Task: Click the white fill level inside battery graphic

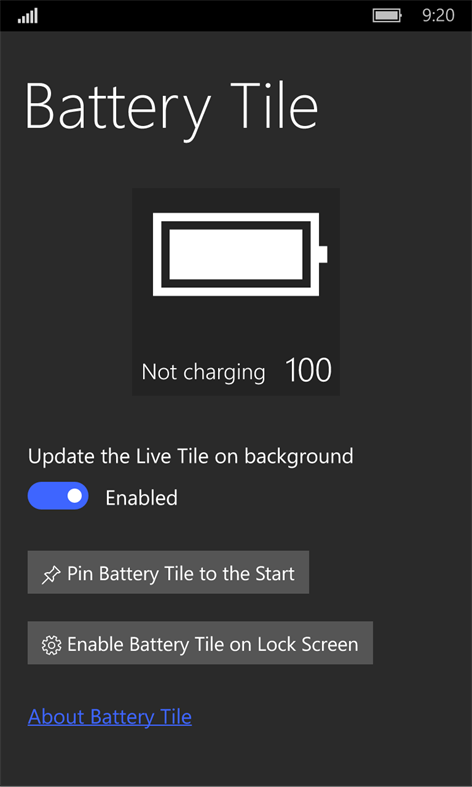Action: coord(236,254)
